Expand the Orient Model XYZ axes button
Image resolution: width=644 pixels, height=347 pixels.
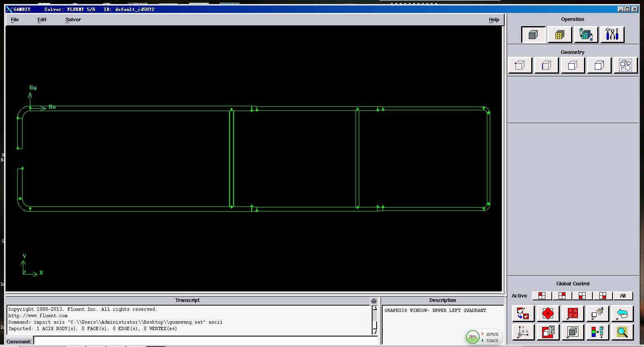point(523,332)
